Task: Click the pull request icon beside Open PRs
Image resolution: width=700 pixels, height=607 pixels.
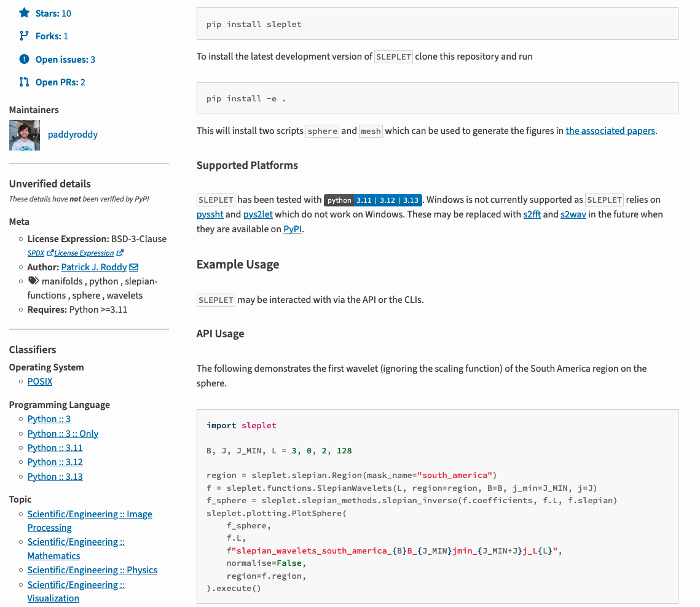Action: point(25,82)
